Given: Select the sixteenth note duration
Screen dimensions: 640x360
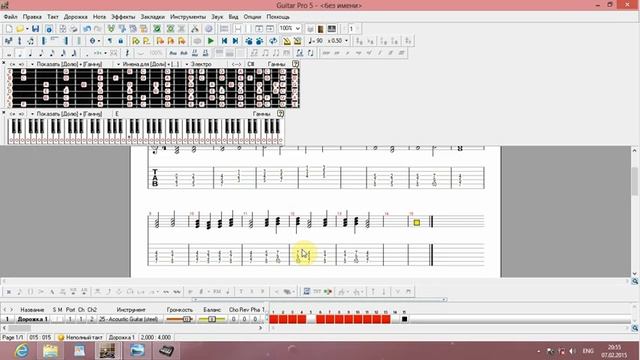Looking at the screenshot, I should point(52,53).
